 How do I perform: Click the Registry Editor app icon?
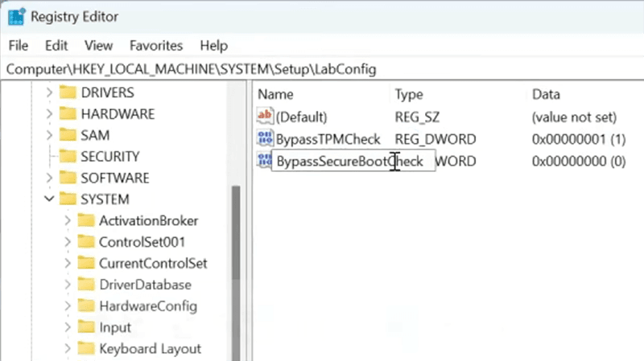pyautogui.click(x=16, y=17)
